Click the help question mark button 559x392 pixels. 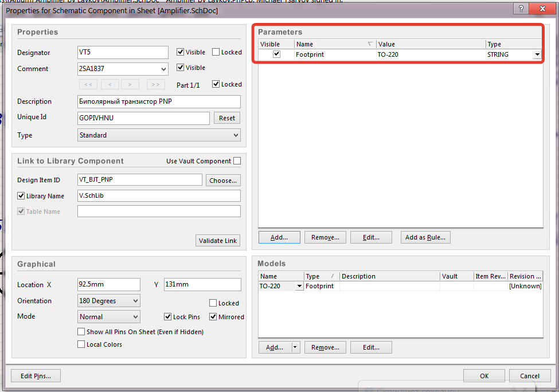click(521, 9)
